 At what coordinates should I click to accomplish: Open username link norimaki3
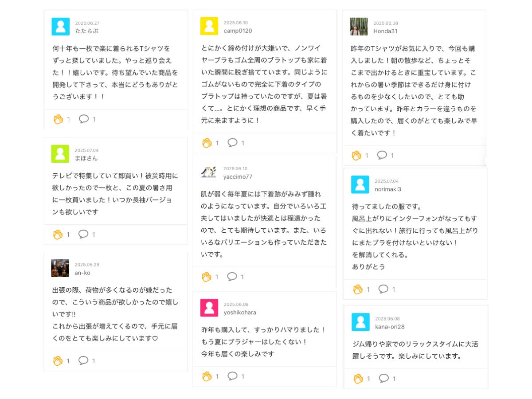coord(388,189)
